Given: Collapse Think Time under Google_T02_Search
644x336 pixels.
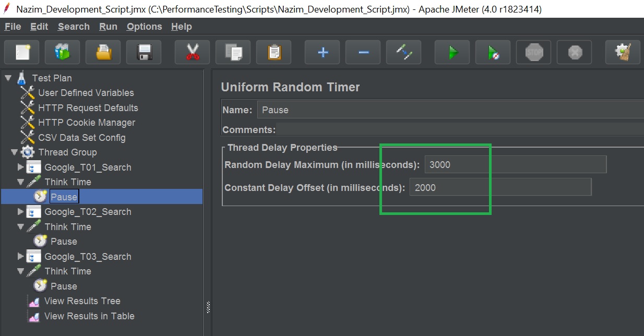Looking at the screenshot, I should point(20,227).
